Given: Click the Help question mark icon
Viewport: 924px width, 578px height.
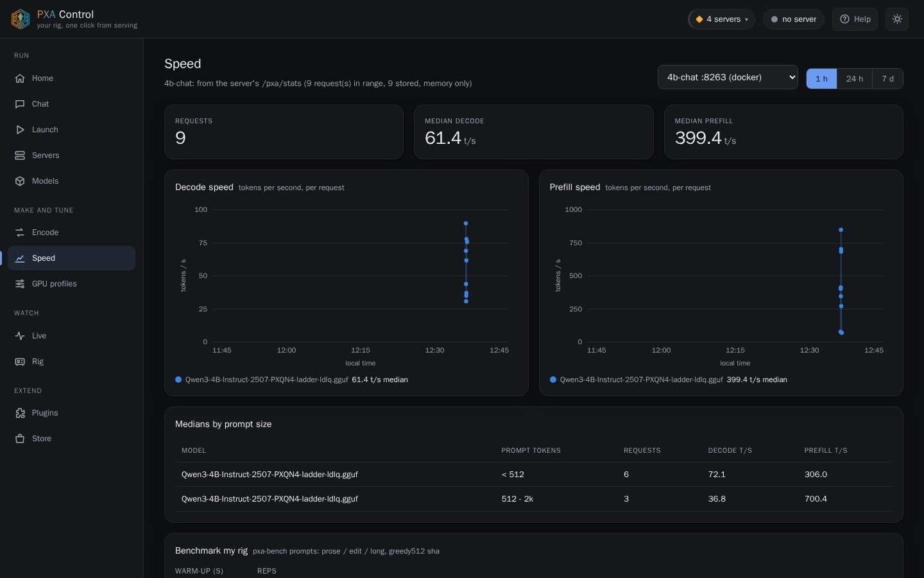Looking at the screenshot, I should 844,19.
